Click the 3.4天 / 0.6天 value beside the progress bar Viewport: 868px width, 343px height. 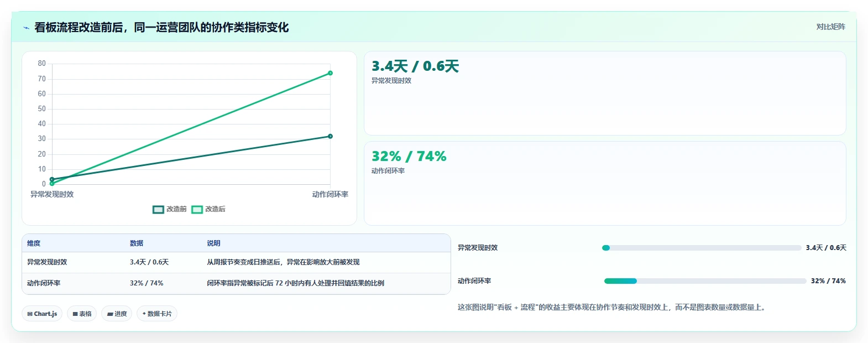tap(826, 248)
